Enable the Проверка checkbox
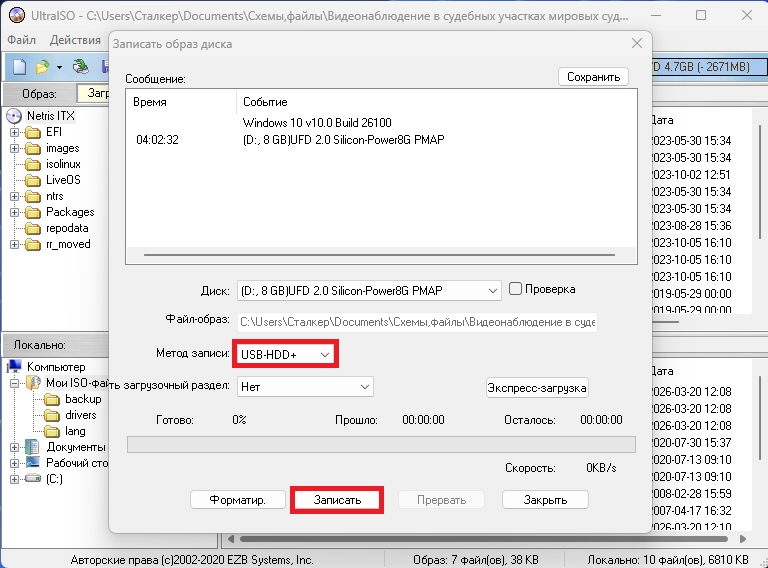The height and width of the screenshot is (568, 768). [515, 288]
